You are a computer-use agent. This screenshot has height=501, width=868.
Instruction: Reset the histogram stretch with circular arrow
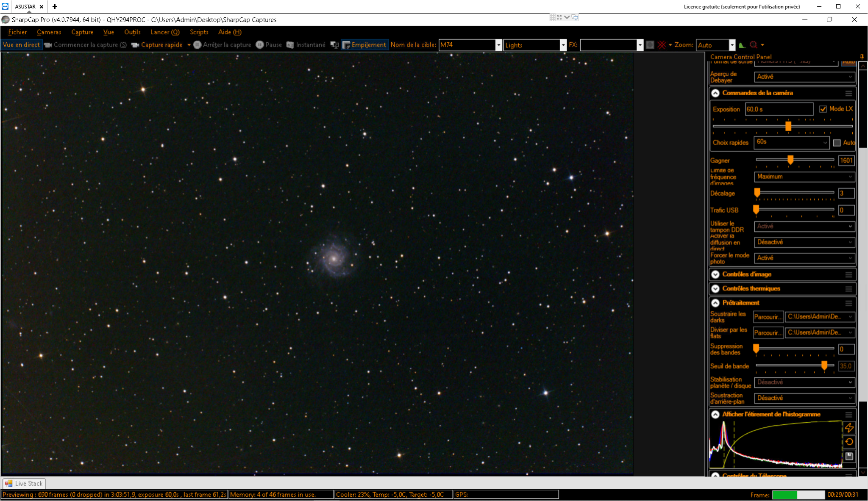[x=849, y=442]
